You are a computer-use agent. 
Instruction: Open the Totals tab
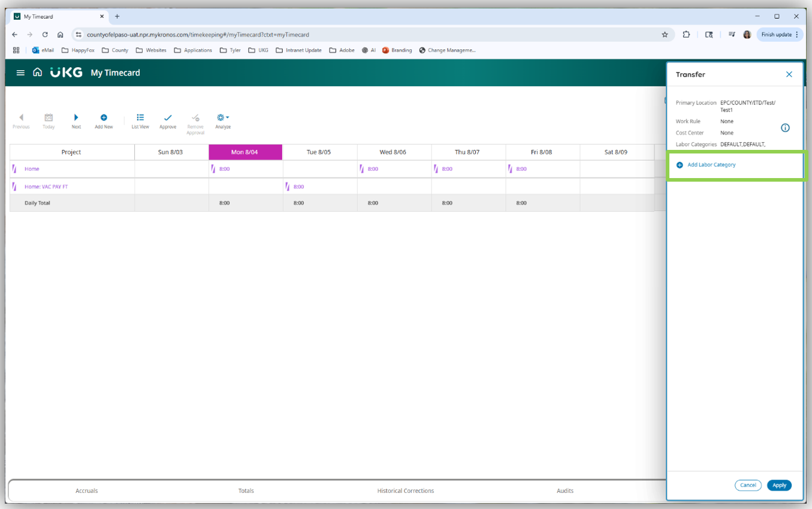(246, 490)
